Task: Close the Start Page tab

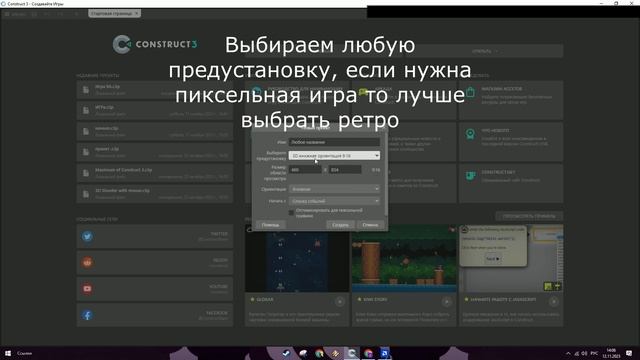Action: click(x=137, y=13)
